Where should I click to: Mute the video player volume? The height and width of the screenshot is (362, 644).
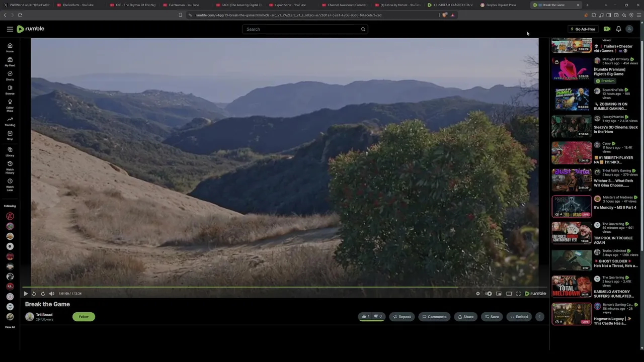tap(51, 294)
